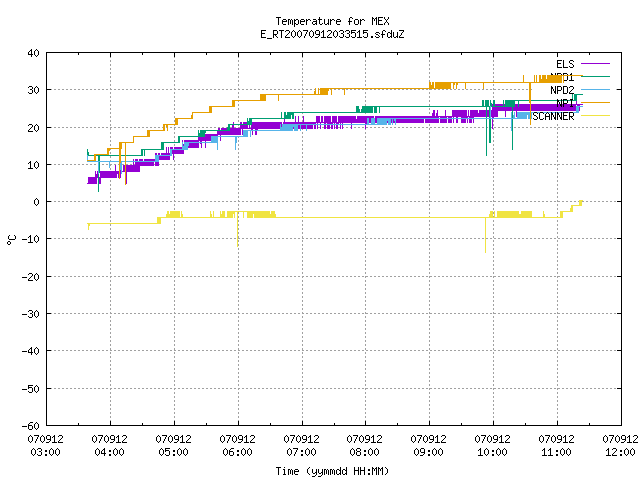
Task: Click the x-axis time label '08:00'
Action: point(364,452)
